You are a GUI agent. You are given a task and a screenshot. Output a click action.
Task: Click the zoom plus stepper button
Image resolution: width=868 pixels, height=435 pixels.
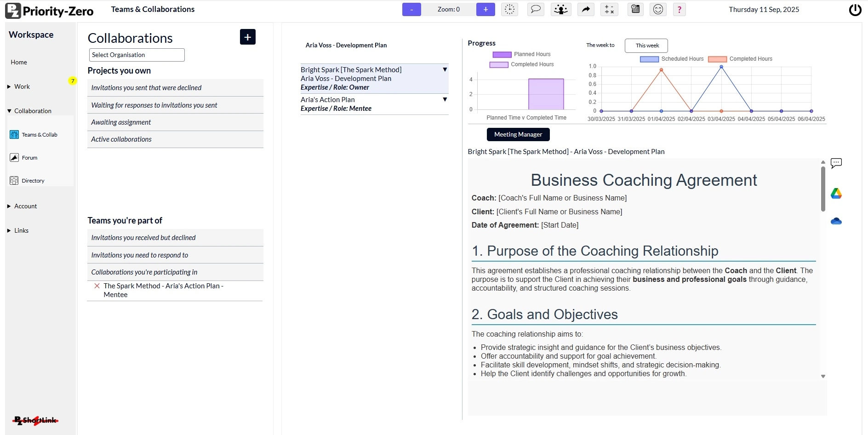[x=485, y=9]
